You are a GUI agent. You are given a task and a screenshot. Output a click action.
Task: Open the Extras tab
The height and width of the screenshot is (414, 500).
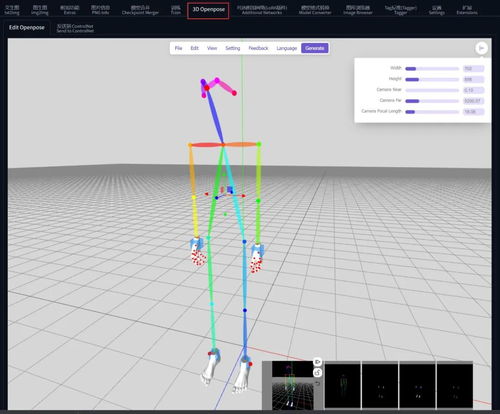(70, 10)
